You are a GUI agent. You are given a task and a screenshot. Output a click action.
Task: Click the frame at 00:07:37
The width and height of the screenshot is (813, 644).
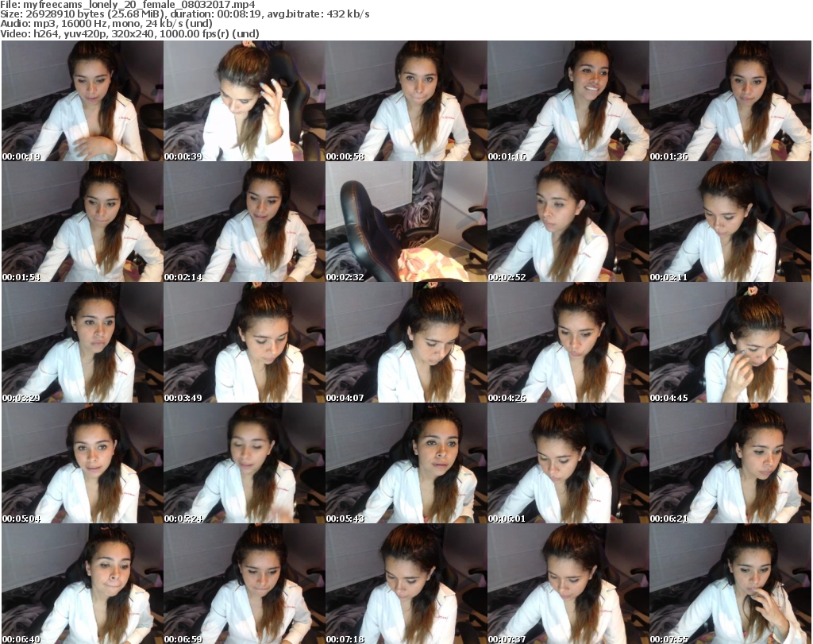coord(568,584)
